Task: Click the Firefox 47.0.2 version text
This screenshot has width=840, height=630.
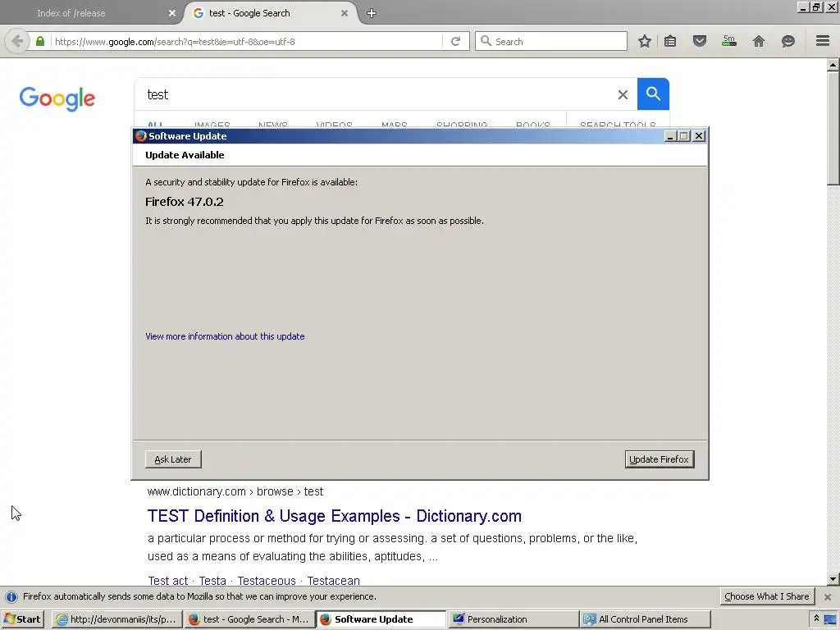Action: point(185,202)
